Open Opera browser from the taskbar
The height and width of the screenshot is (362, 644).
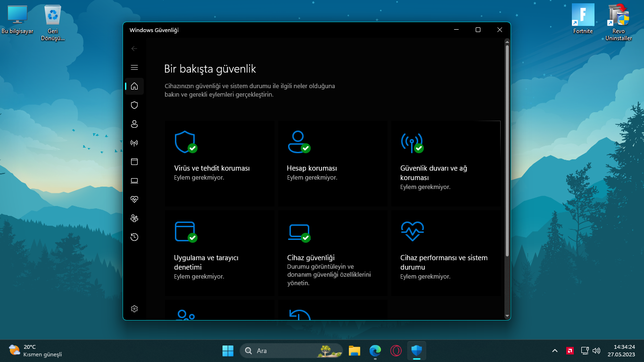click(396, 351)
